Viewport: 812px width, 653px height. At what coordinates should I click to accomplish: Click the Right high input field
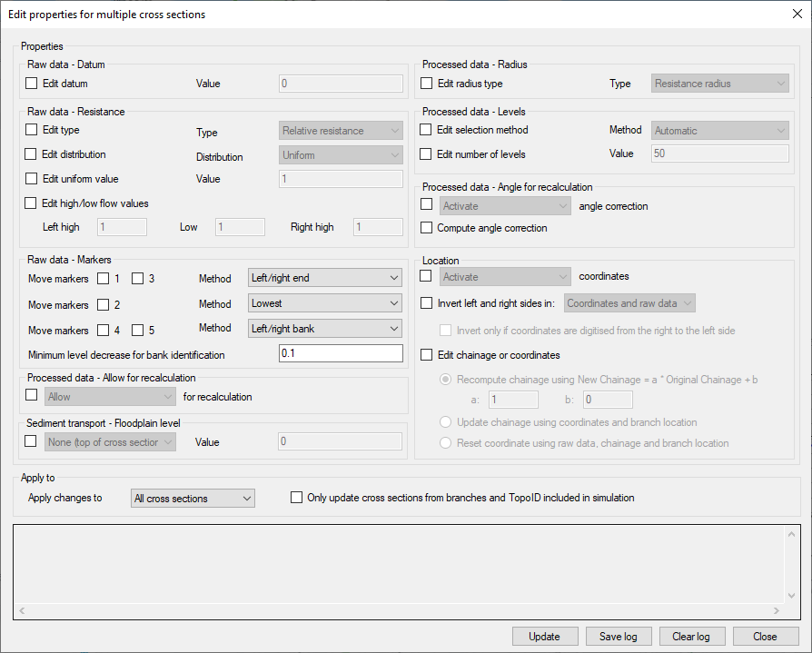coord(378,227)
